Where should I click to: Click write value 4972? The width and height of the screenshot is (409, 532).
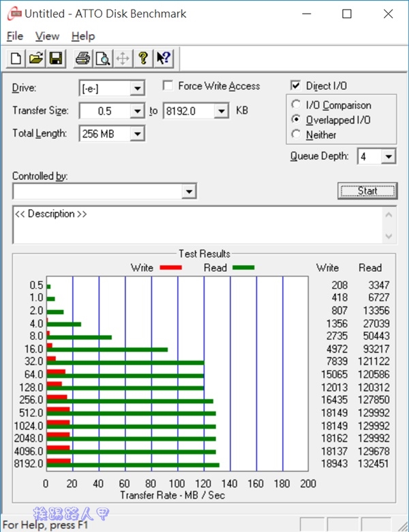(337, 349)
